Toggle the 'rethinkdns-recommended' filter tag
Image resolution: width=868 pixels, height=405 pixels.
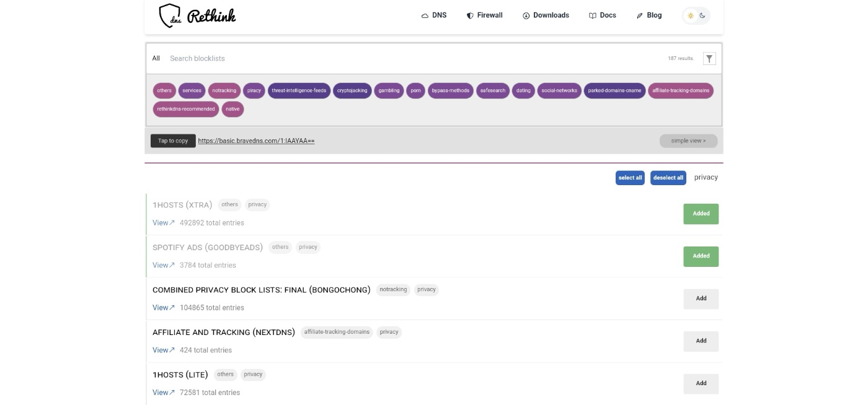point(186,109)
